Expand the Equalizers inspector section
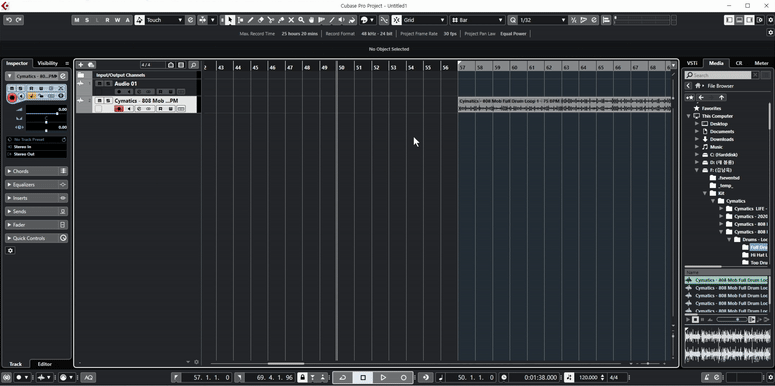The height and width of the screenshot is (386, 775). point(37,184)
